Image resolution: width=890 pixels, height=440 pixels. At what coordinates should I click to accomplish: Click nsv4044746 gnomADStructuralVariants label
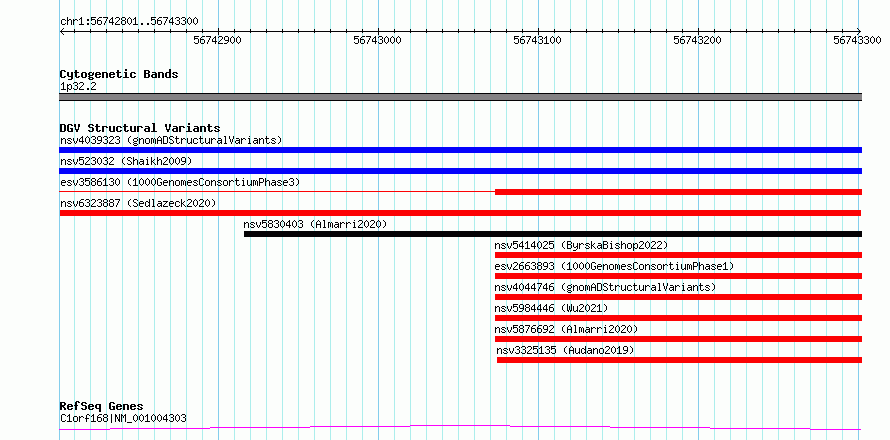605,287
